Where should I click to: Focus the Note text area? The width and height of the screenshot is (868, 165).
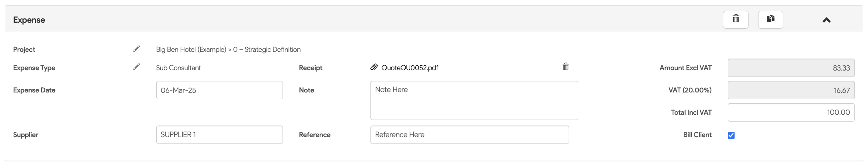(474, 100)
